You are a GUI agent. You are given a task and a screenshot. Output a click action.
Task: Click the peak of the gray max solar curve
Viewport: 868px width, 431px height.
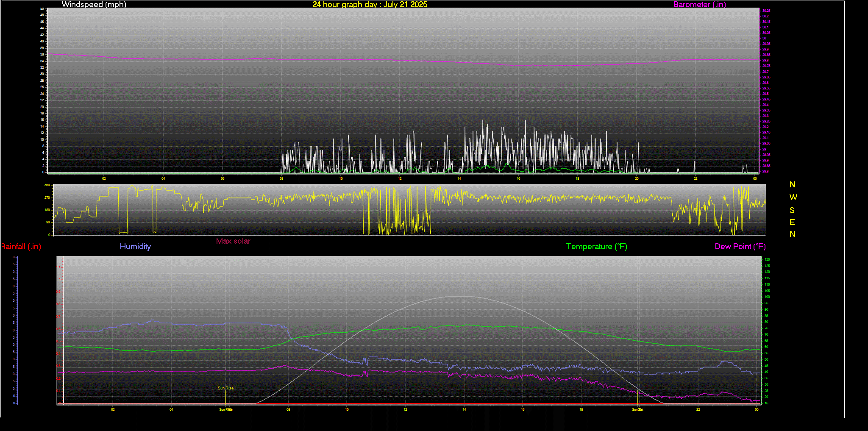click(461, 296)
